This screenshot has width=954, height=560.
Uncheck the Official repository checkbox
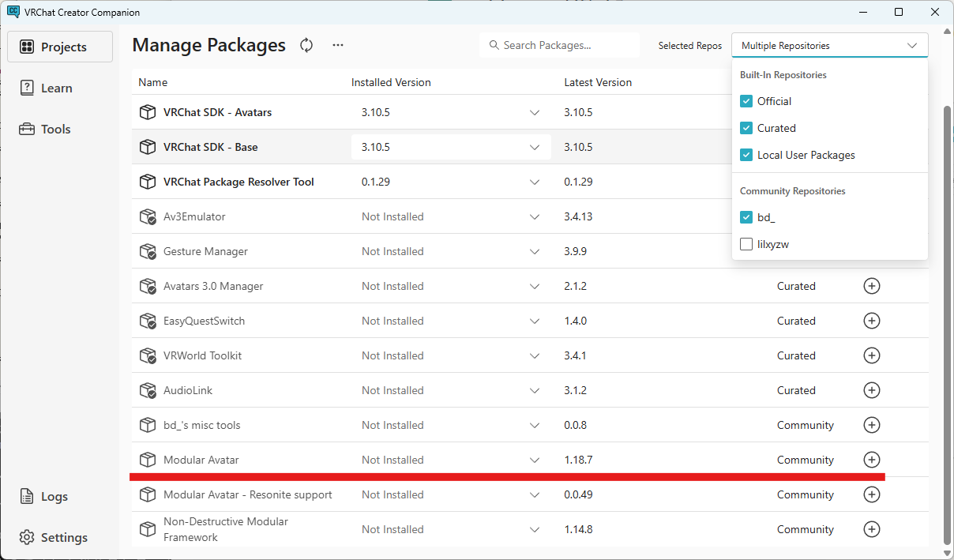746,101
